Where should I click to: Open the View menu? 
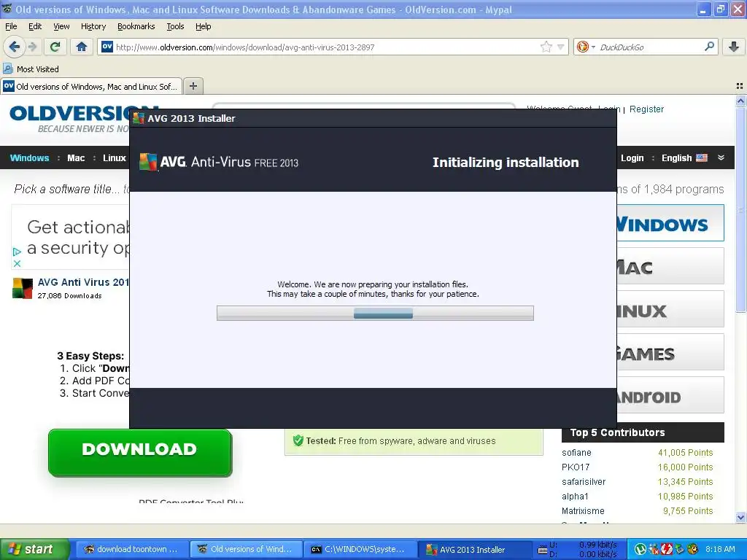(x=61, y=26)
